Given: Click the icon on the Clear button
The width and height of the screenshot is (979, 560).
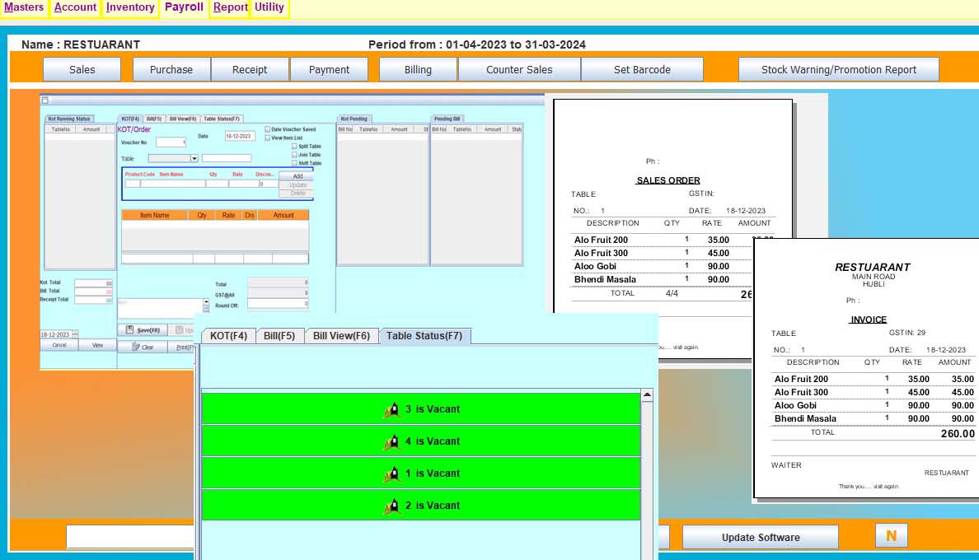Looking at the screenshot, I should point(134,347).
